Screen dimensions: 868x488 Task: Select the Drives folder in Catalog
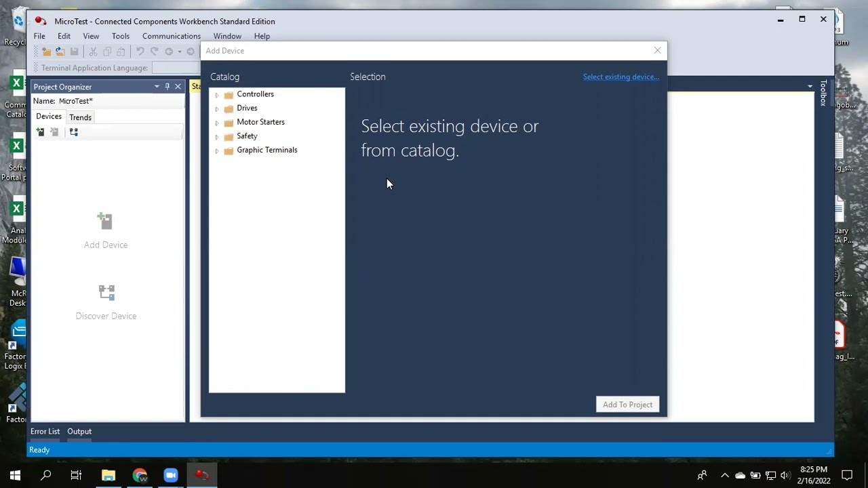coord(247,108)
